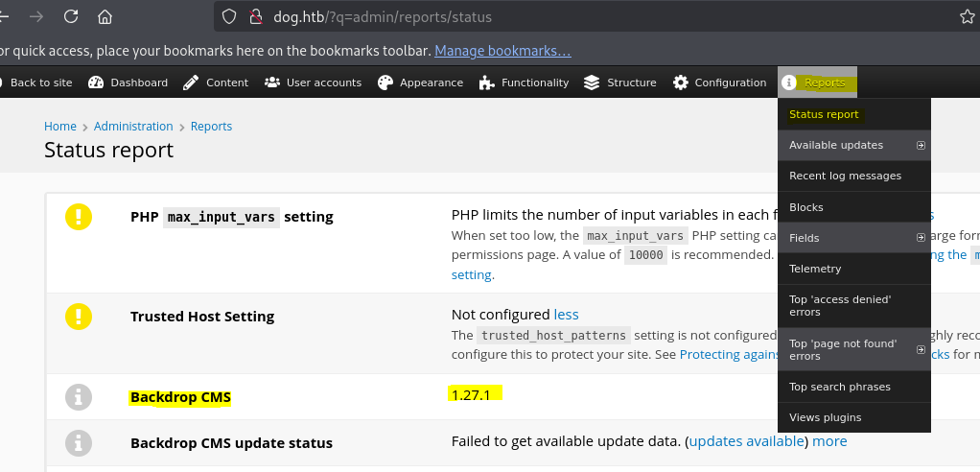This screenshot has height=472, width=980.
Task: Click the Backdrop CMS update status label
Action: click(231, 443)
